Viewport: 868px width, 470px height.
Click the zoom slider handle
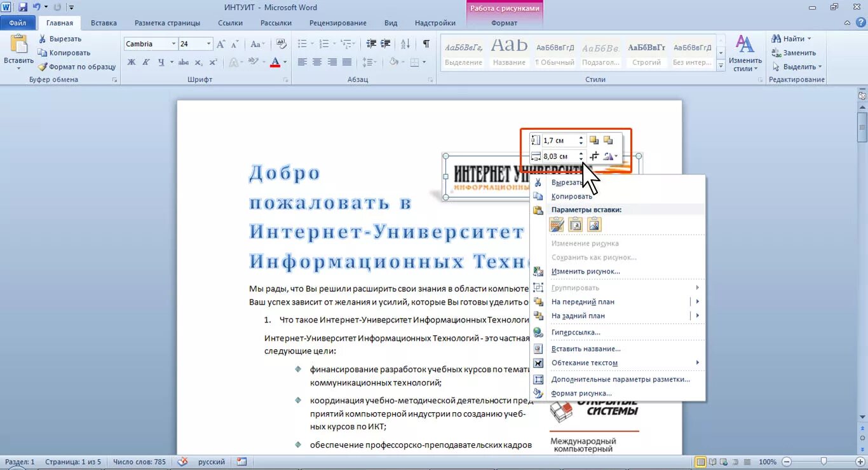click(x=824, y=462)
